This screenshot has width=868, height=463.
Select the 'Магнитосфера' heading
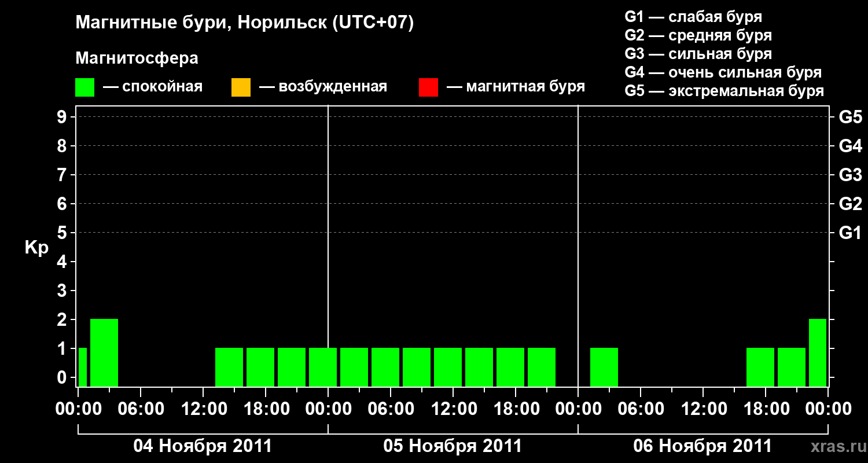pos(137,58)
